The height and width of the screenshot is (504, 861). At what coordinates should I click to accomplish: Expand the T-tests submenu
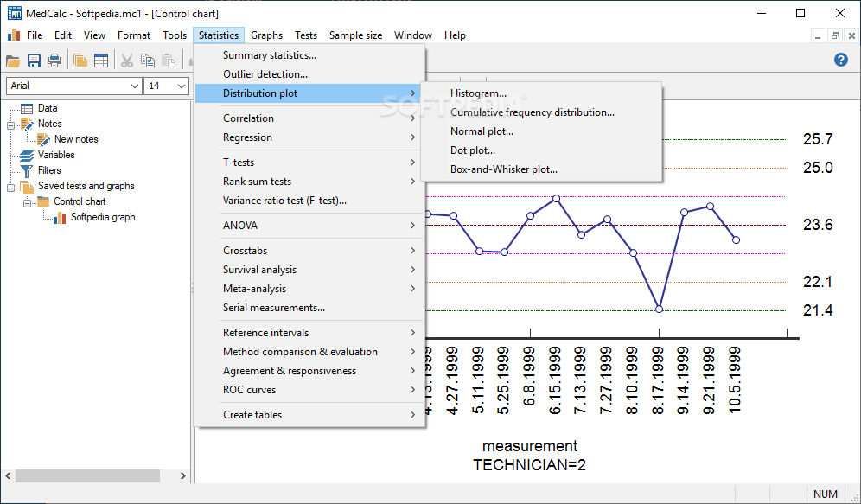tap(309, 163)
